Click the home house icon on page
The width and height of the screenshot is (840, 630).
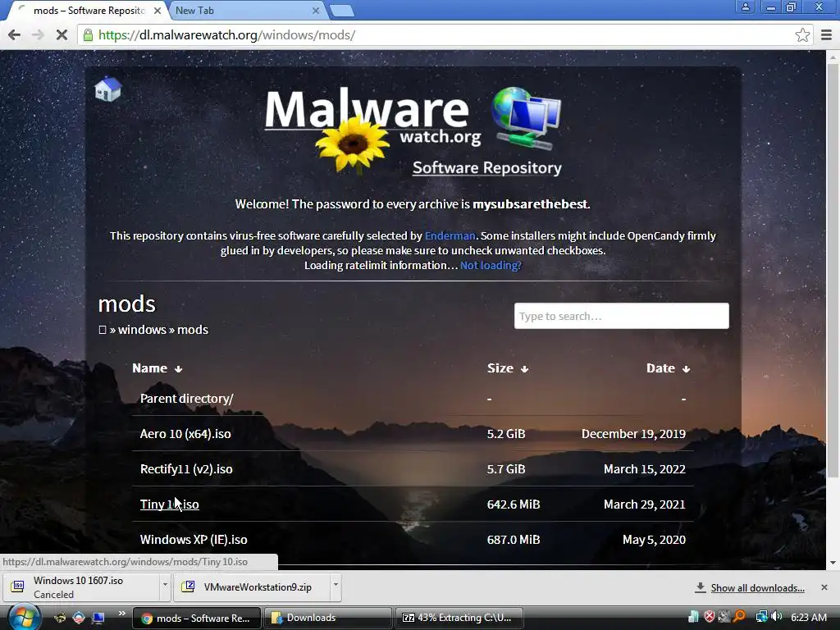click(107, 89)
